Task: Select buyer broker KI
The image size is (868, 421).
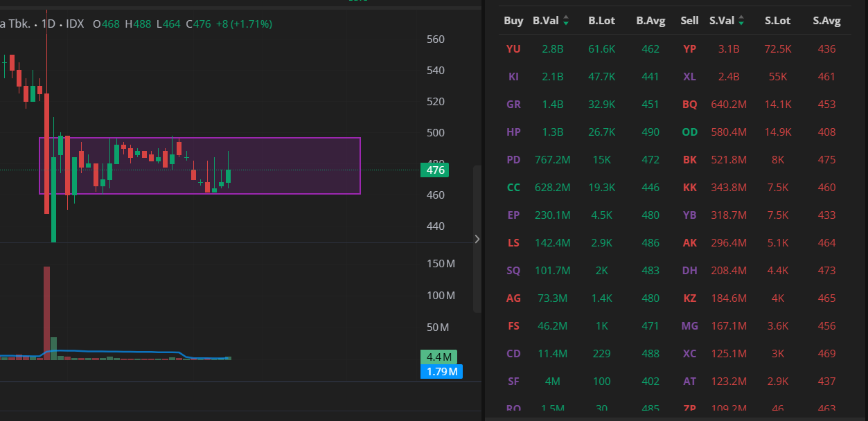Action: click(513, 77)
